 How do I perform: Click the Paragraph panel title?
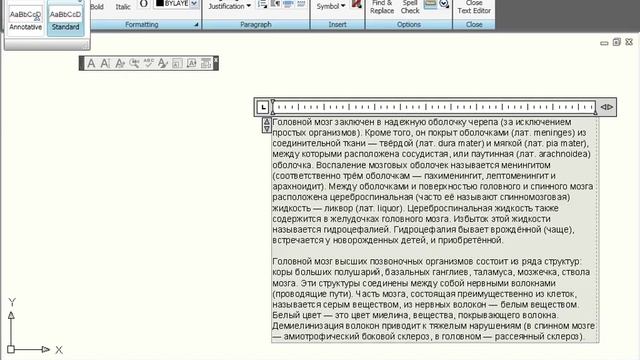[256, 24]
